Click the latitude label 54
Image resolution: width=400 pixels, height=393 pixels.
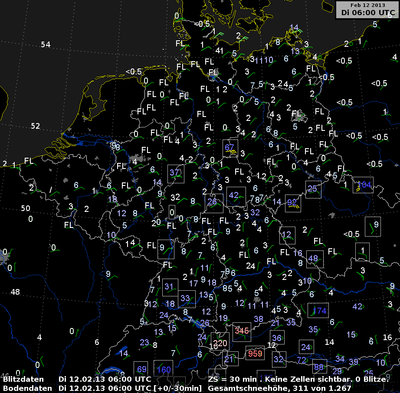46,44
